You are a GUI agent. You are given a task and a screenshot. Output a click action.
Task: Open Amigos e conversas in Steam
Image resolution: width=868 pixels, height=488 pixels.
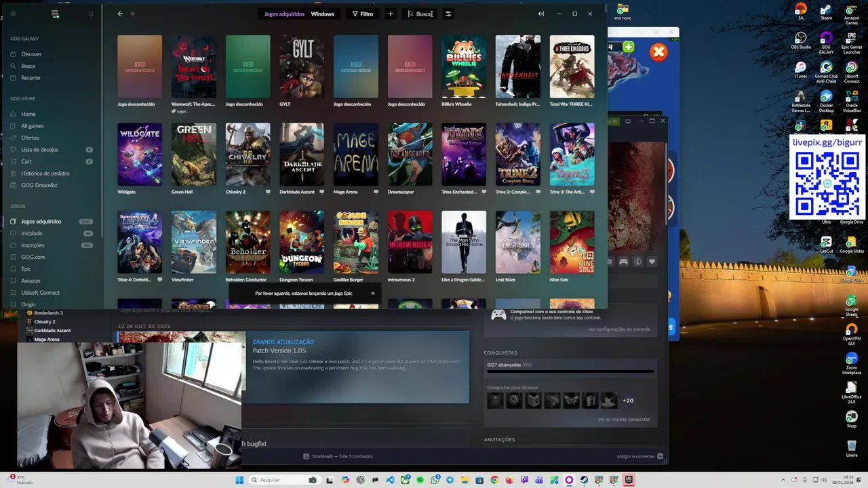click(x=639, y=457)
